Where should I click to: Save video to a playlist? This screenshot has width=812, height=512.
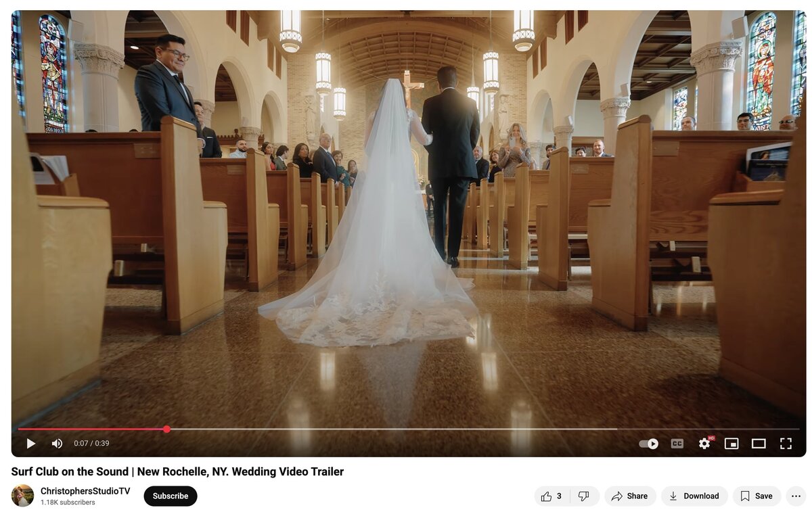click(757, 496)
